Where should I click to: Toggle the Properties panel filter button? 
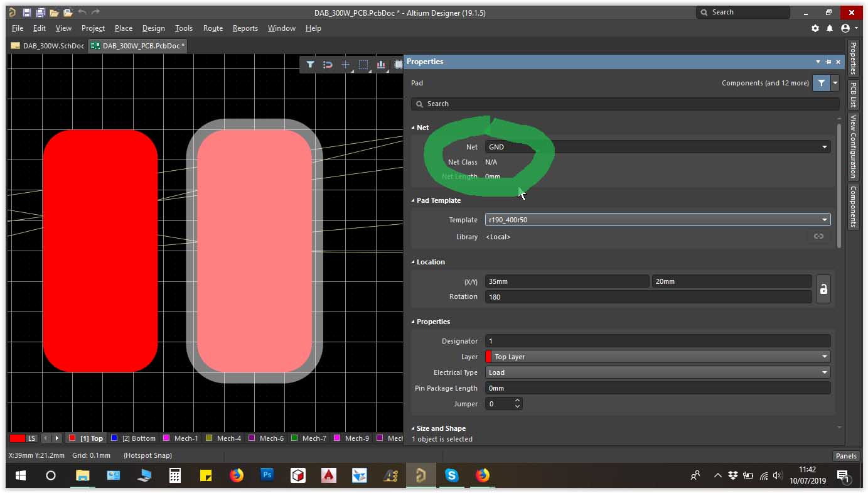click(x=821, y=83)
